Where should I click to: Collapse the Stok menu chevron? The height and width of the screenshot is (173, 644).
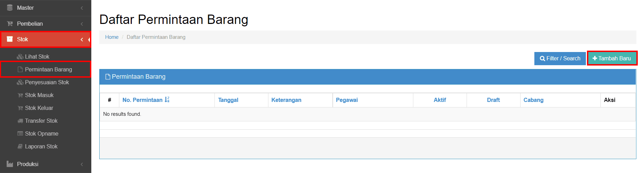pos(82,40)
